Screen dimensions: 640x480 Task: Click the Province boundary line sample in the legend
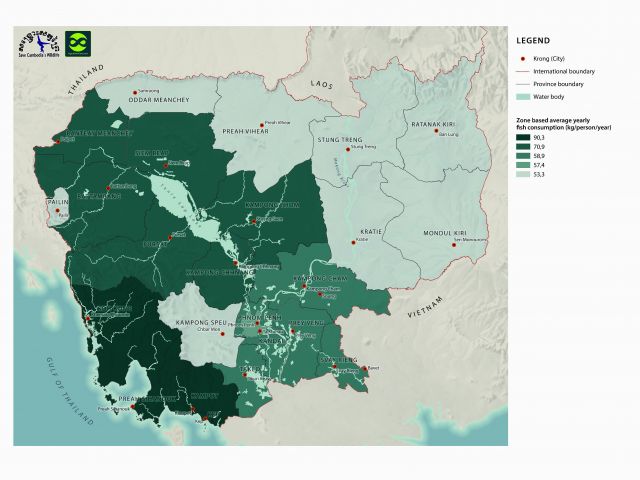pyautogui.click(x=524, y=84)
